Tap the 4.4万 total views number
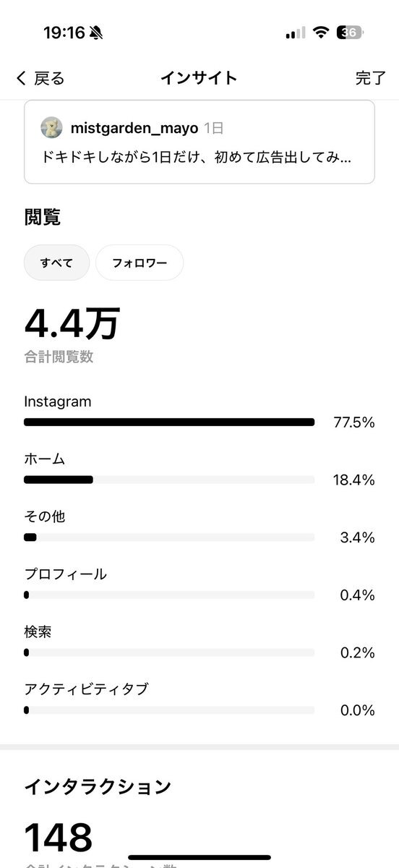 [72, 323]
